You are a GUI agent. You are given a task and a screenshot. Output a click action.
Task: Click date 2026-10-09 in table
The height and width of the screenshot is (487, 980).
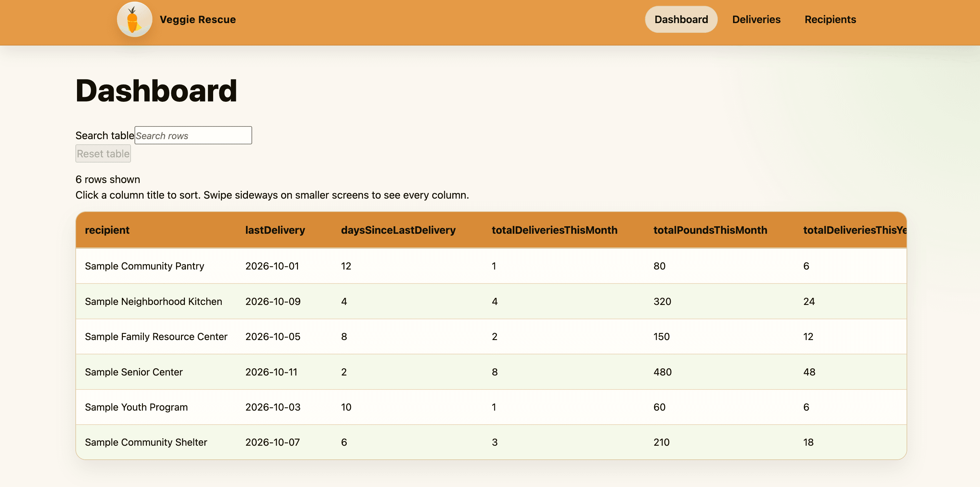pos(273,302)
